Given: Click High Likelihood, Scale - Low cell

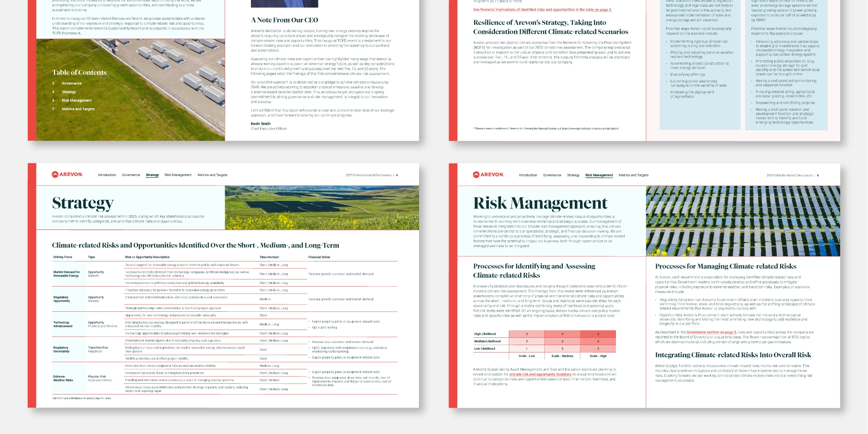Looking at the screenshot, I should click(x=527, y=334).
